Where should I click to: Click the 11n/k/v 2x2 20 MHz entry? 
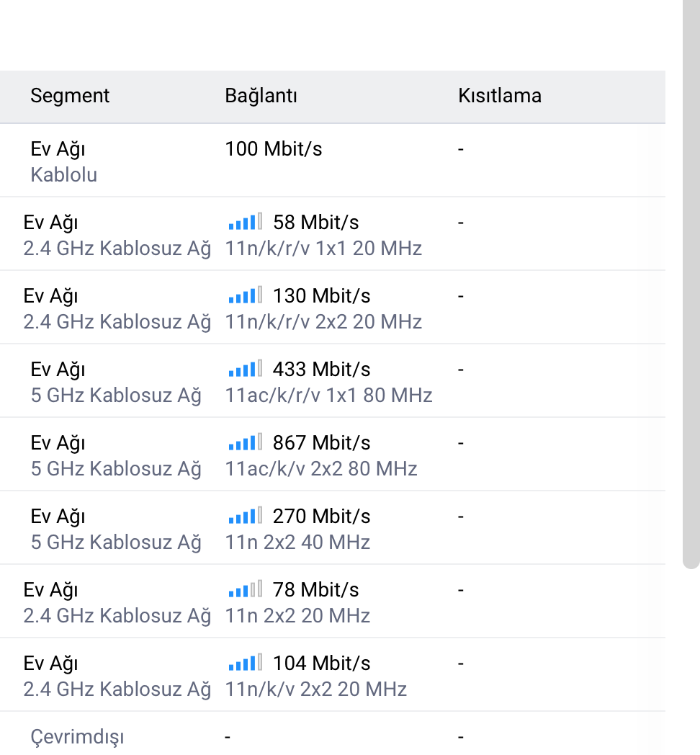316,689
